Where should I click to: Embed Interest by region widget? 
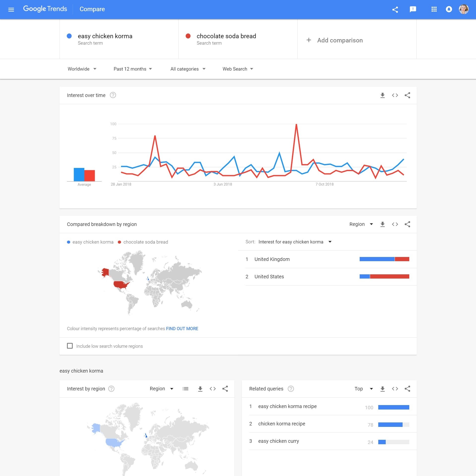[x=213, y=389]
